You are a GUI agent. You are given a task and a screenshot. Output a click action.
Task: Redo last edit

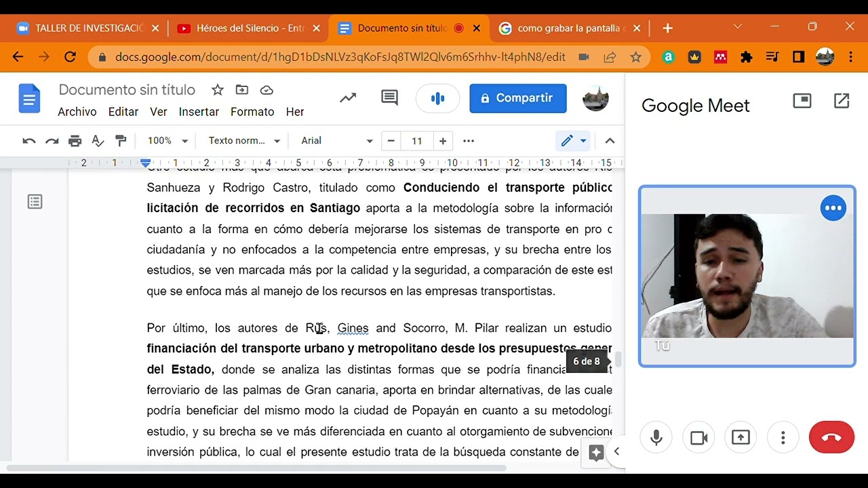tap(52, 141)
